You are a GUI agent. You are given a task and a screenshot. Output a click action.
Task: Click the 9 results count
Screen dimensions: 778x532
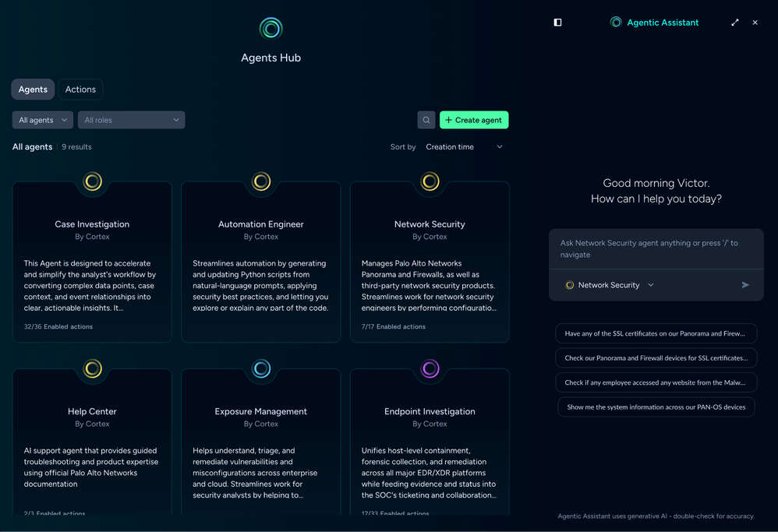click(76, 146)
